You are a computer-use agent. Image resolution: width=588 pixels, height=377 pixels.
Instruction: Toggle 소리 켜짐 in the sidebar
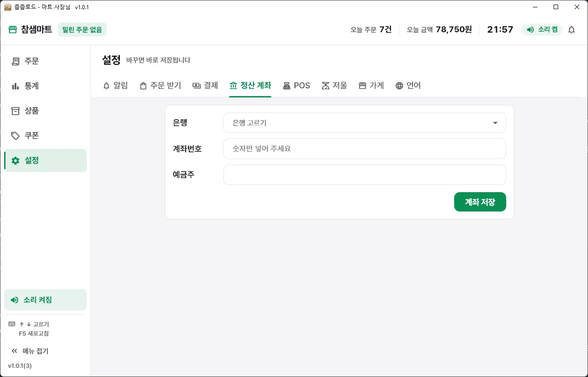45,300
